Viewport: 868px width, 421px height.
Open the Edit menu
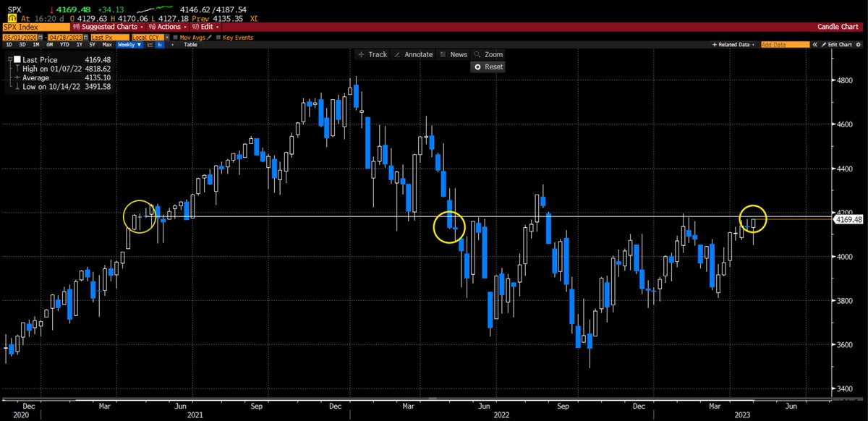coord(205,27)
